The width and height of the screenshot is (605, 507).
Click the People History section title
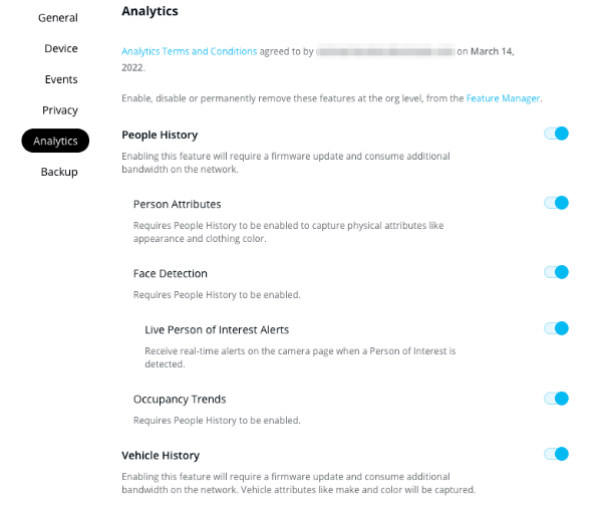click(x=159, y=135)
